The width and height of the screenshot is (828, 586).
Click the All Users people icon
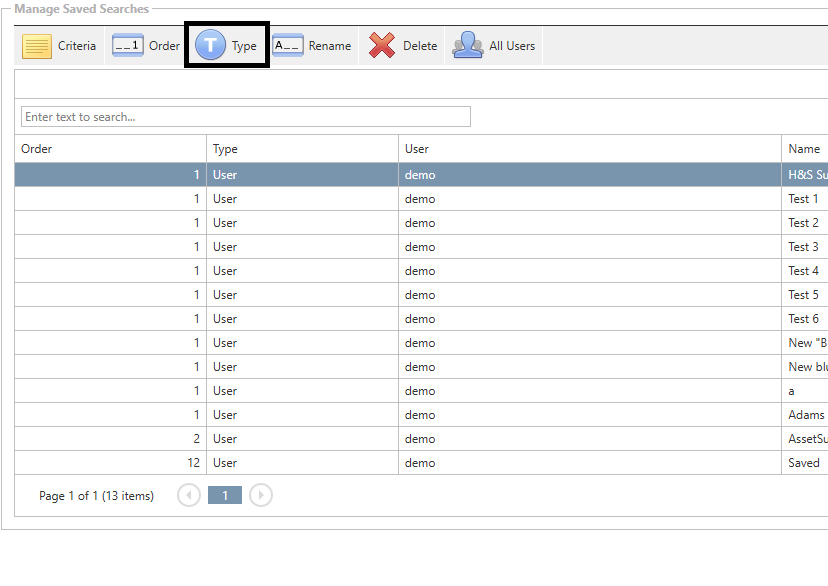point(468,46)
